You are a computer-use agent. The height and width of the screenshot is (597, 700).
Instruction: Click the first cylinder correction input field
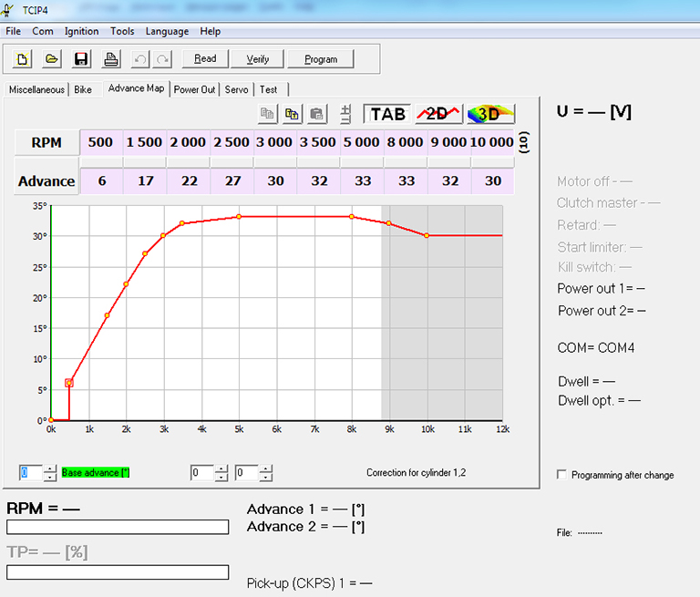point(202,473)
